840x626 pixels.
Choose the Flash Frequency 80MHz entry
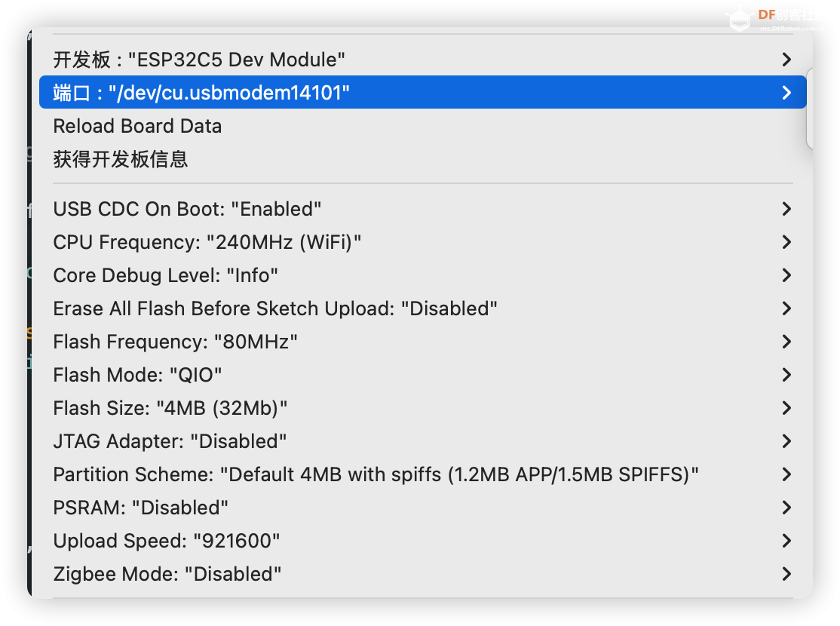[175, 342]
